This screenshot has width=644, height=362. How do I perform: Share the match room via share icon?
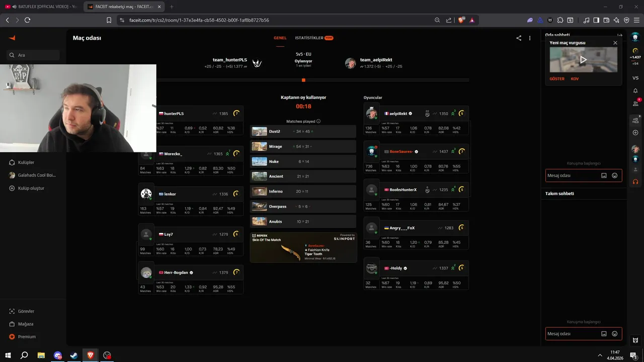(519, 38)
